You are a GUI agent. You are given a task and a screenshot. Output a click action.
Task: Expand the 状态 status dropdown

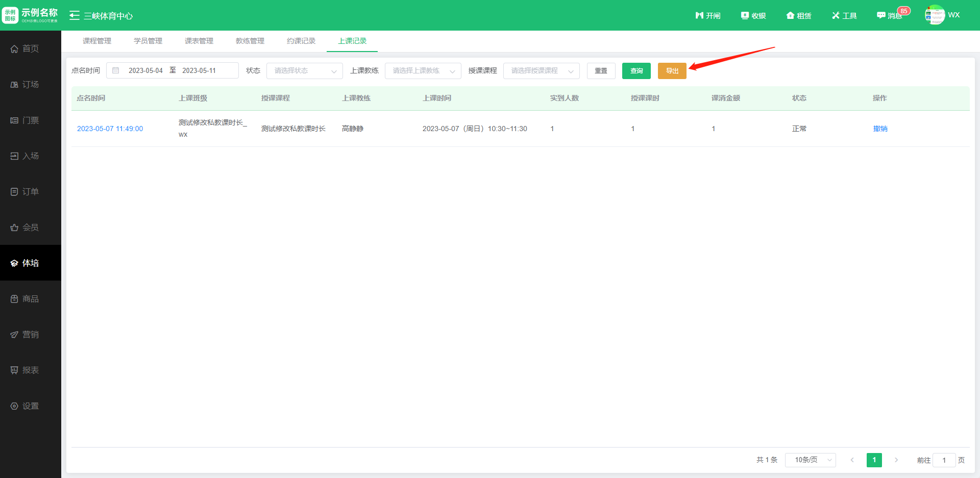tap(304, 71)
